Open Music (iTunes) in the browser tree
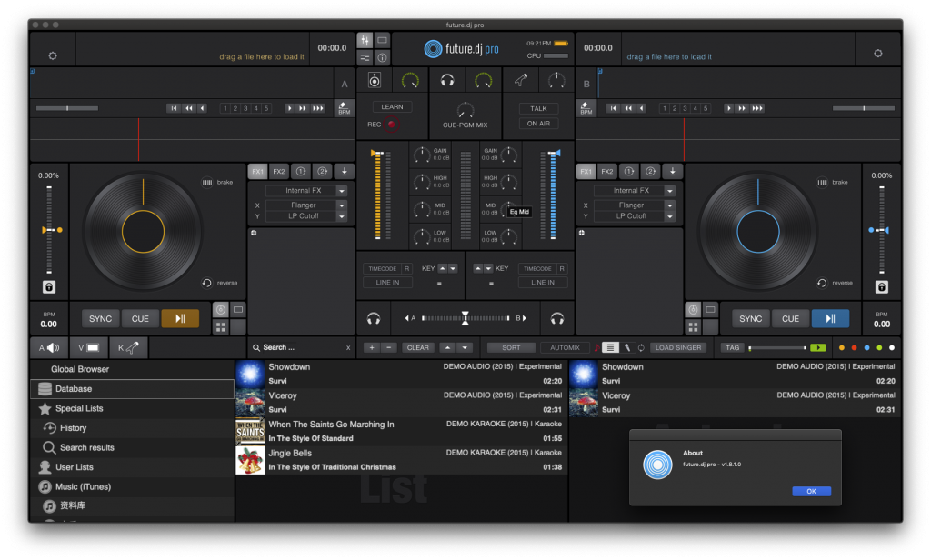This screenshot has width=931, height=560. pos(133,486)
